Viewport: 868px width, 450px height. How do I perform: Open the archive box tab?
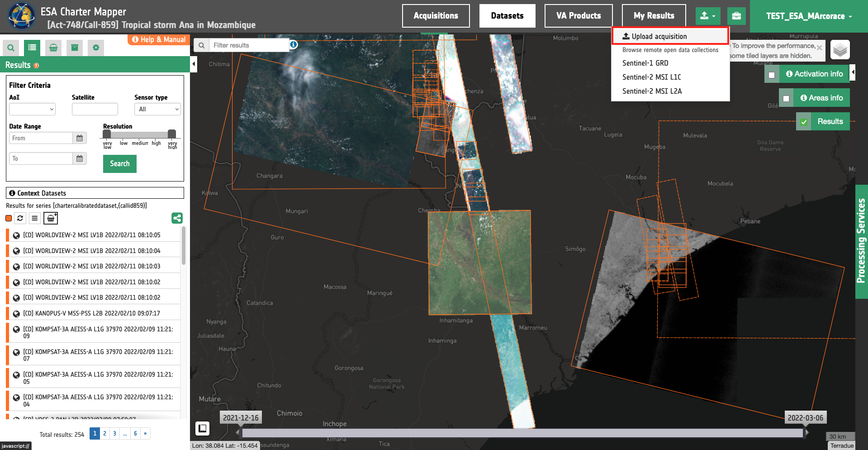[x=75, y=48]
